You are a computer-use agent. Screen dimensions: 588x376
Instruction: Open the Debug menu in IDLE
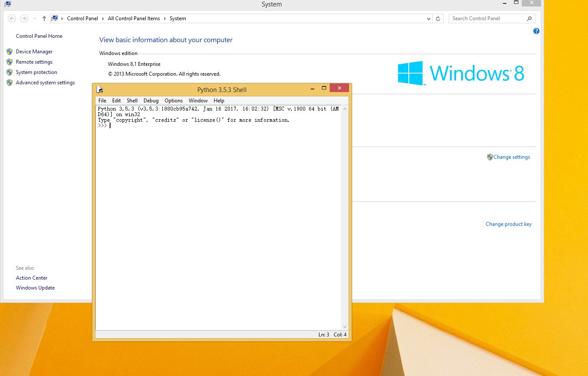click(x=151, y=100)
